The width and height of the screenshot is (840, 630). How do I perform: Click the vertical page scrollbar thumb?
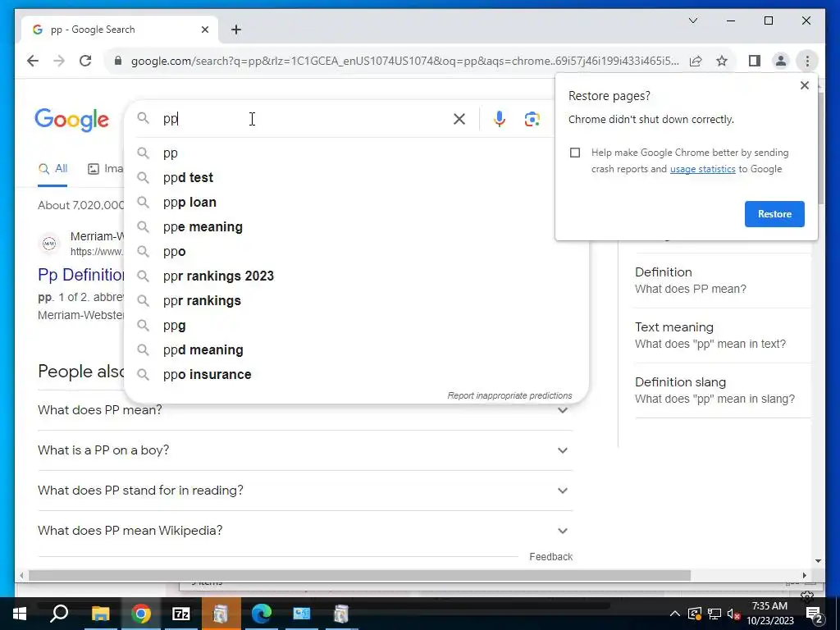click(x=820, y=148)
